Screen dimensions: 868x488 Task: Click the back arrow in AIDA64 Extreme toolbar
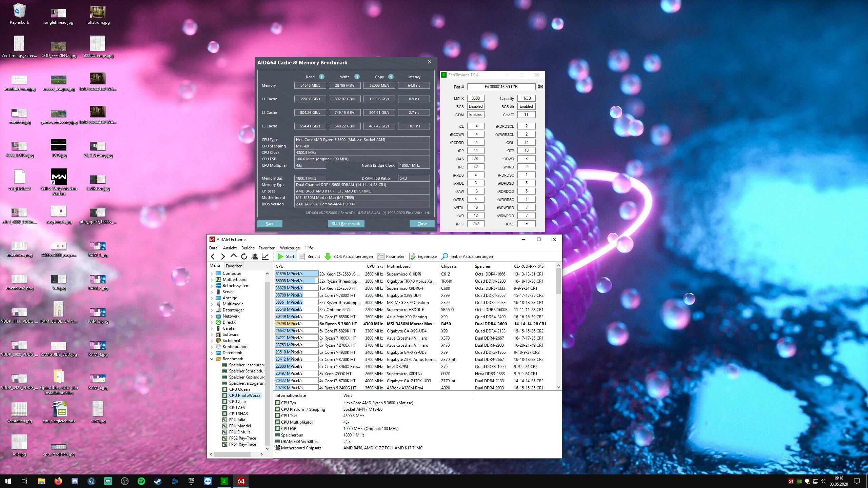click(213, 257)
